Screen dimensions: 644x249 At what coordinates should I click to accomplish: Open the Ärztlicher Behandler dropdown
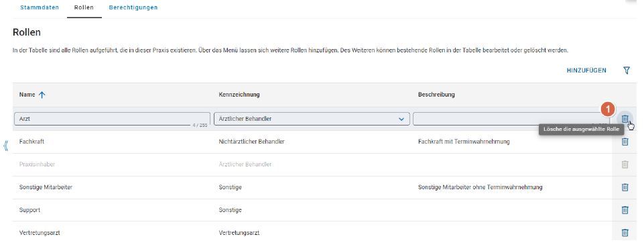click(x=312, y=119)
